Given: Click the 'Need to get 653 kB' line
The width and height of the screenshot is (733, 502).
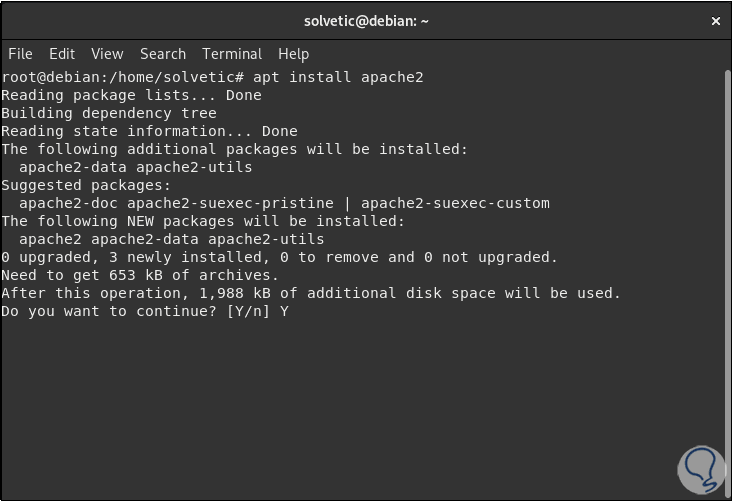Looking at the screenshot, I should pyautogui.click(x=140, y=275).
